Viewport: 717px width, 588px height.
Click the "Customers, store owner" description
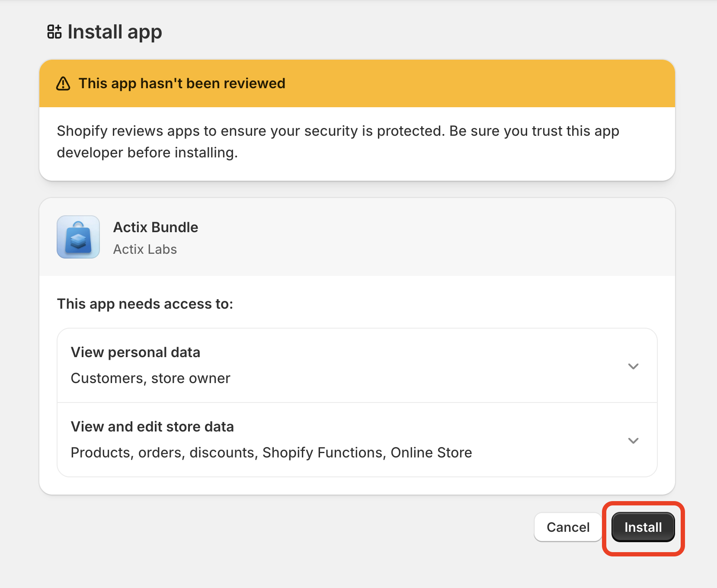pyautogui.click(x=150, y=378)
